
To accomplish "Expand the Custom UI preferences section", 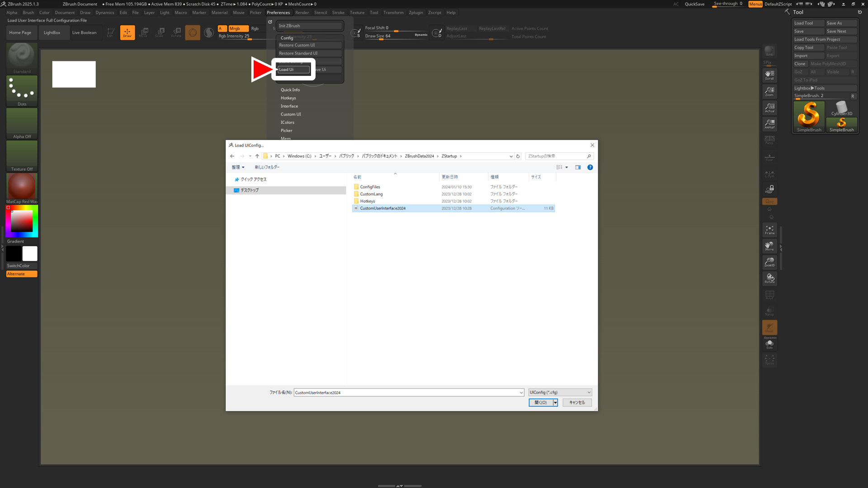I will coord(291,114).
